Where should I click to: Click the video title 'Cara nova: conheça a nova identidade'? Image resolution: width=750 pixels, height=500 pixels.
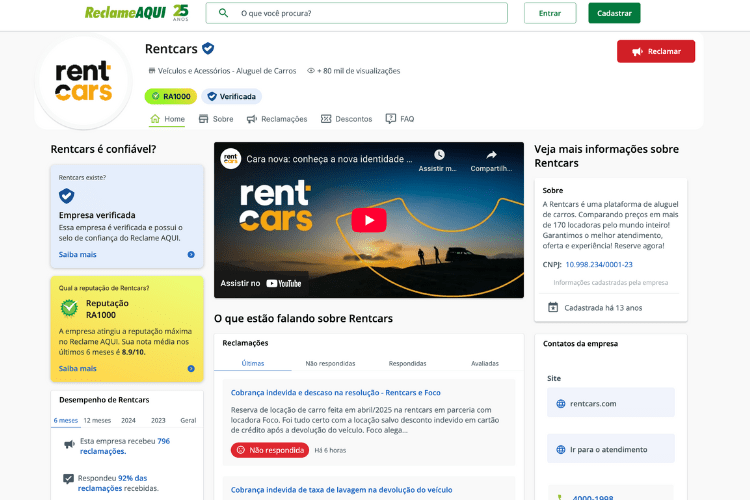pyautogui.click(x=329, y=159)
